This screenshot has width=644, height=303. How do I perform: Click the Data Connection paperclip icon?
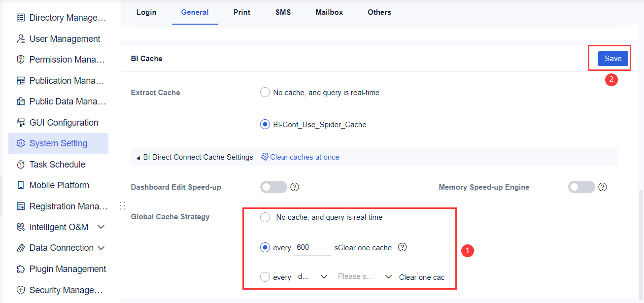21,248
